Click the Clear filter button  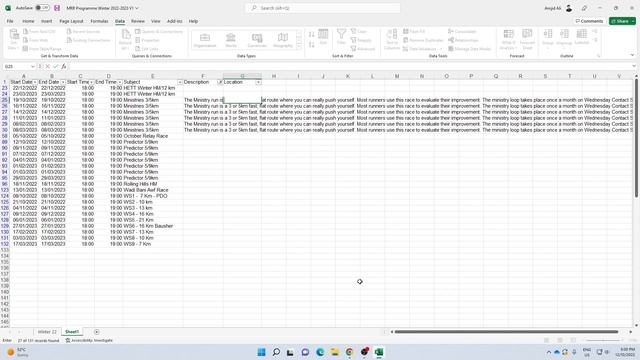pos(359,31)
